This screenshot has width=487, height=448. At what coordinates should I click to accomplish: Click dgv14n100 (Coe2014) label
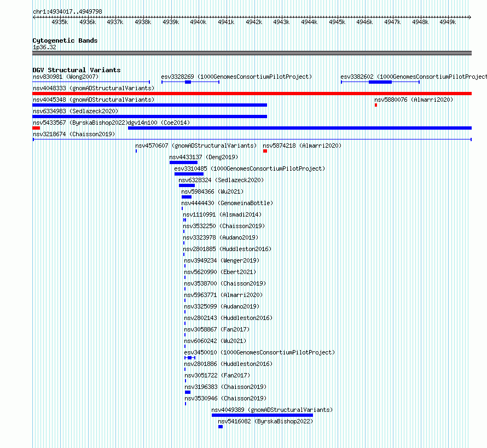pos(159,123)
